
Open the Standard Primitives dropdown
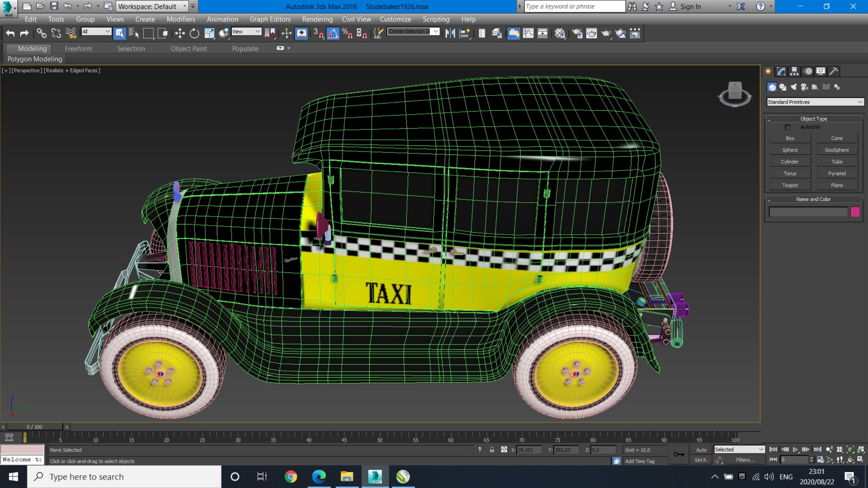(815, 102)
